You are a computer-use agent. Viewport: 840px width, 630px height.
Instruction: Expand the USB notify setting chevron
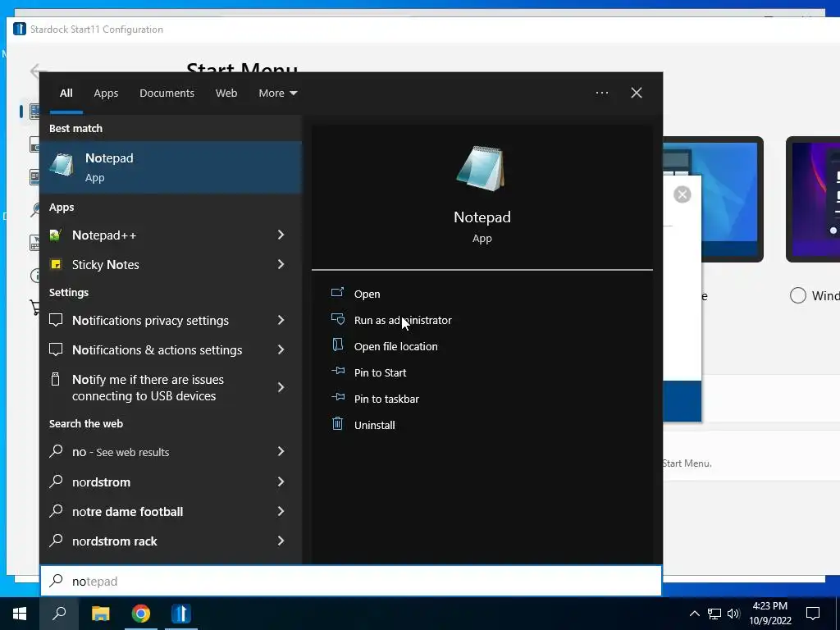click(x=281, y=387)
